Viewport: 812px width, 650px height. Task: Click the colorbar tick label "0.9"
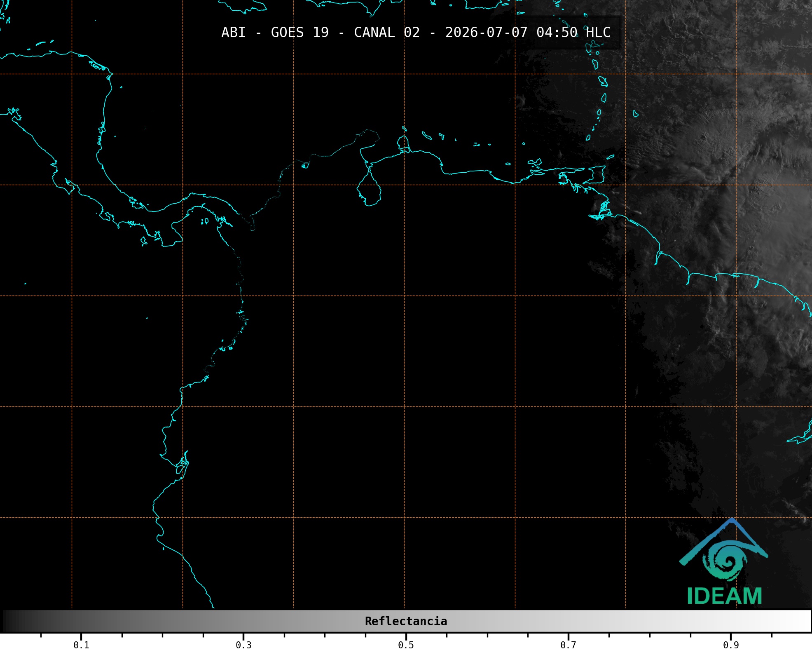(731, 645)
